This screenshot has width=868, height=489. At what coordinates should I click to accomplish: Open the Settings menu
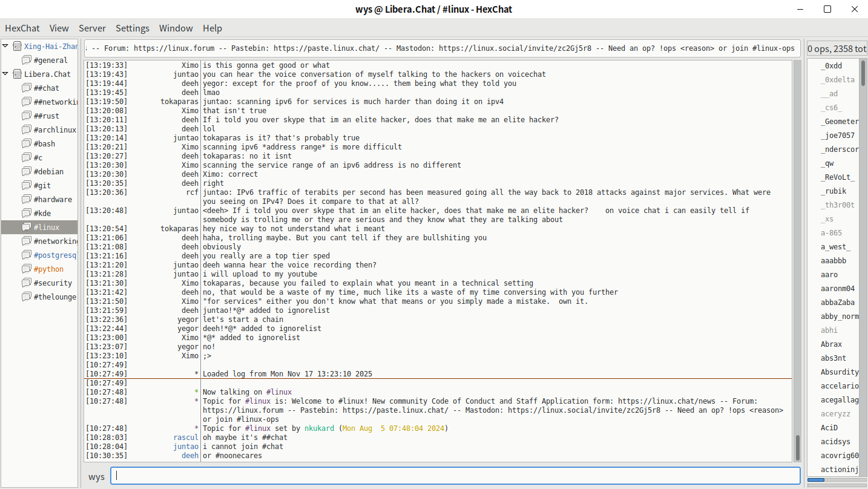132,28
